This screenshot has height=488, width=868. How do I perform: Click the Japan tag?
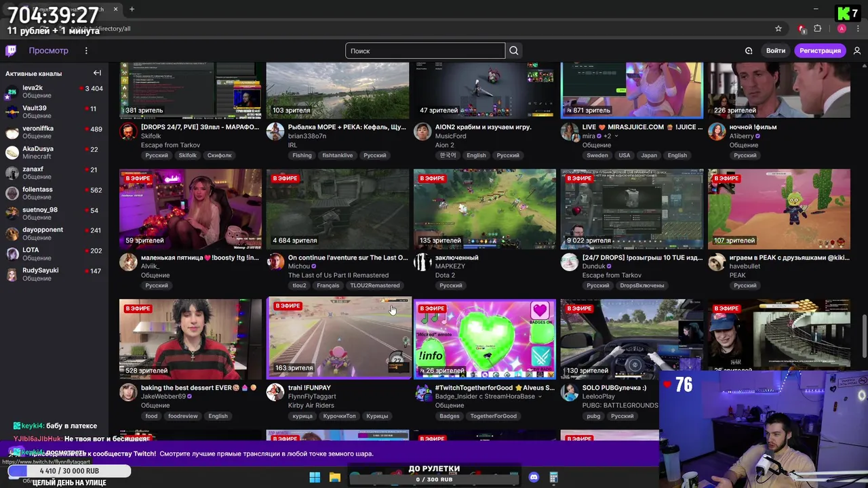coord(649,155)
